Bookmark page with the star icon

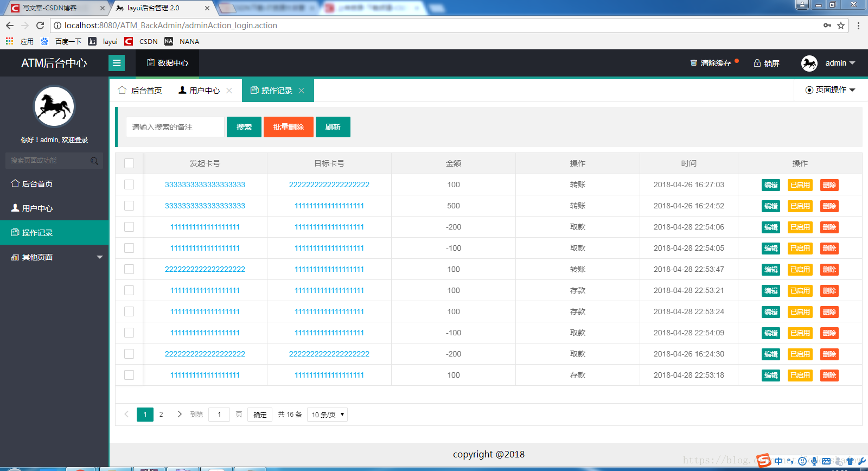pos(841,26)
